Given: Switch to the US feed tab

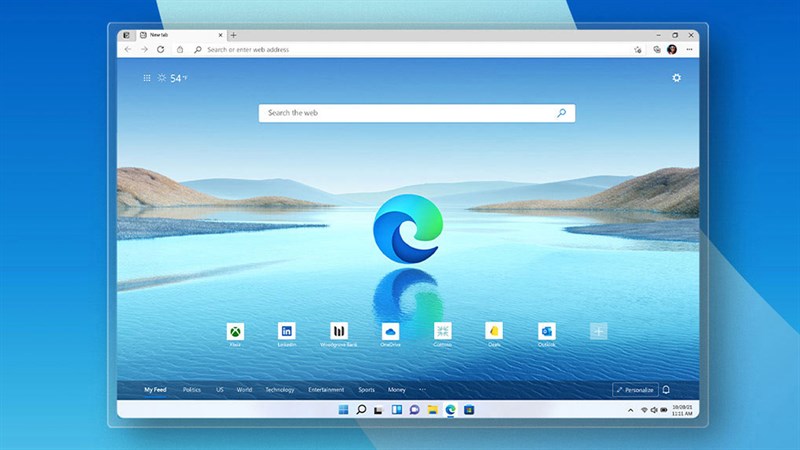Looking at the screenshot, I should click(219, 390).
